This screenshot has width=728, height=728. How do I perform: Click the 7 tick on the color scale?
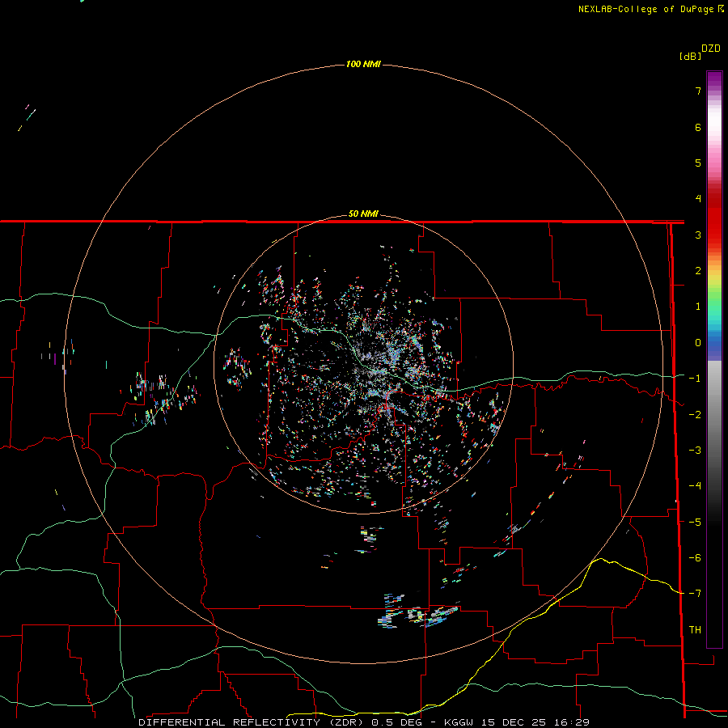tap(698, 91)
